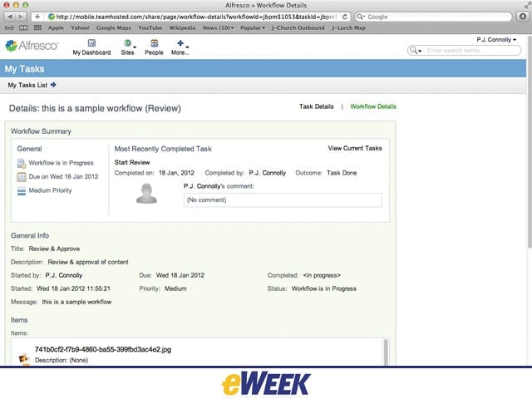Open Started by P.J. Connolly link
The width and height of the screenshot is (532, 399).
64,275
